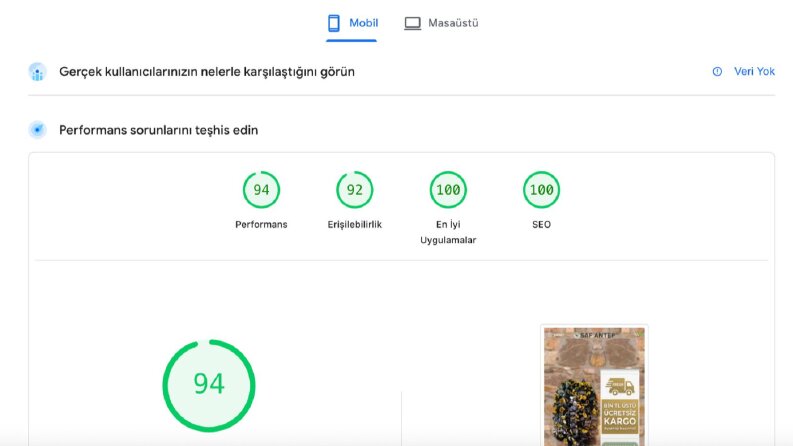Jump to Performans score gauge 94

coord(261,190)
